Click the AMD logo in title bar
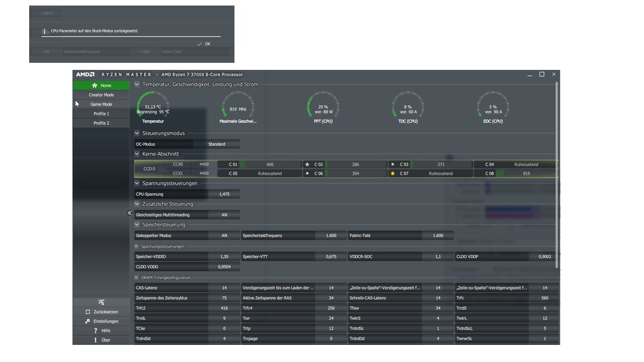This screenshot has height=362, width=644. point(86,74)
